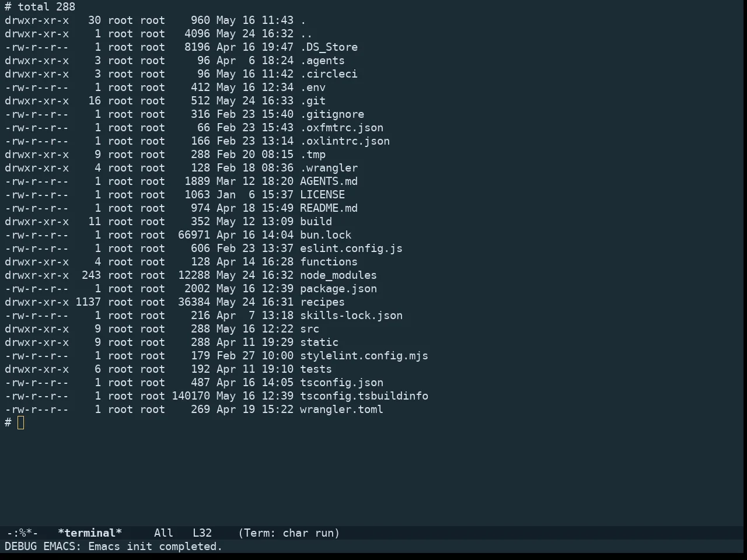The width and height of the screenshot is (747, 560).
Task: Click the 'DEBUG EMACS: Emacs init completed.' message
Action: 114,547
